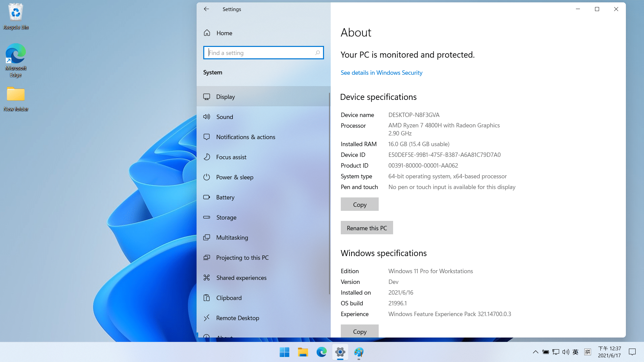
Task: Copy the device specifications
Action: tap(360, 204)
